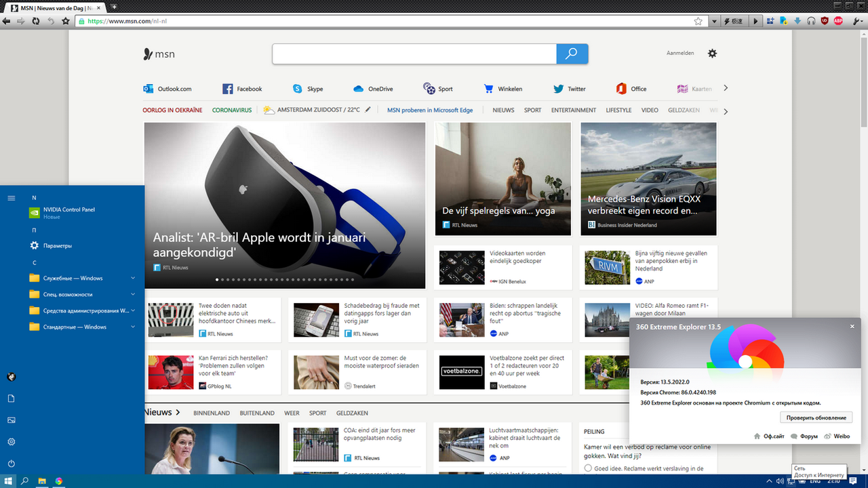The height and width of the screenshot is (488, 868).
Task: Edit weather location with pencil icon
Action: coord(368,109)
